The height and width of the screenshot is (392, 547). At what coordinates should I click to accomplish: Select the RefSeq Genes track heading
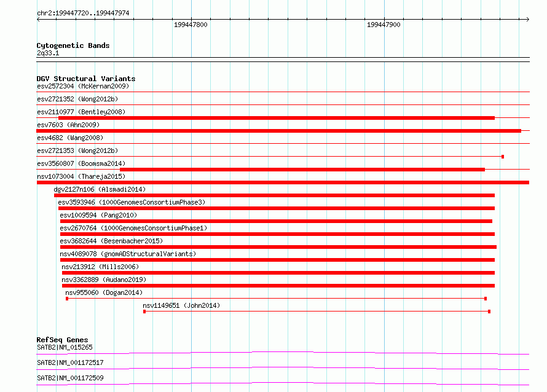click(x=62, y=340)
